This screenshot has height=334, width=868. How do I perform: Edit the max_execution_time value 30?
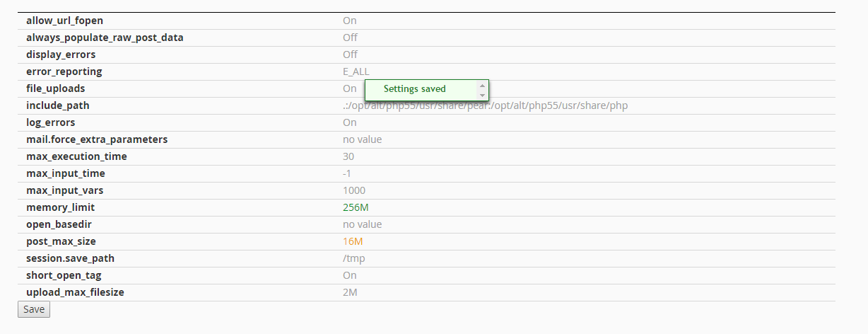[x=348, y=156]
